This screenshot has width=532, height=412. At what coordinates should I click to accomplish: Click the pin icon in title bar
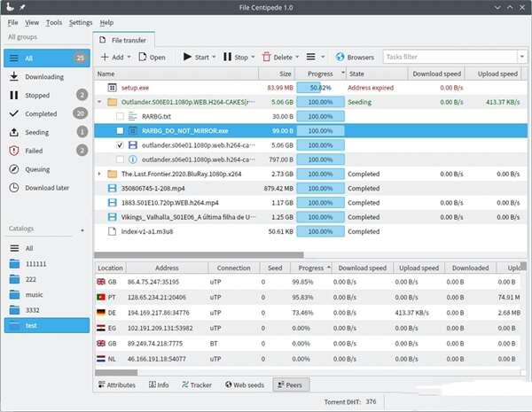(x=22, y=7)
